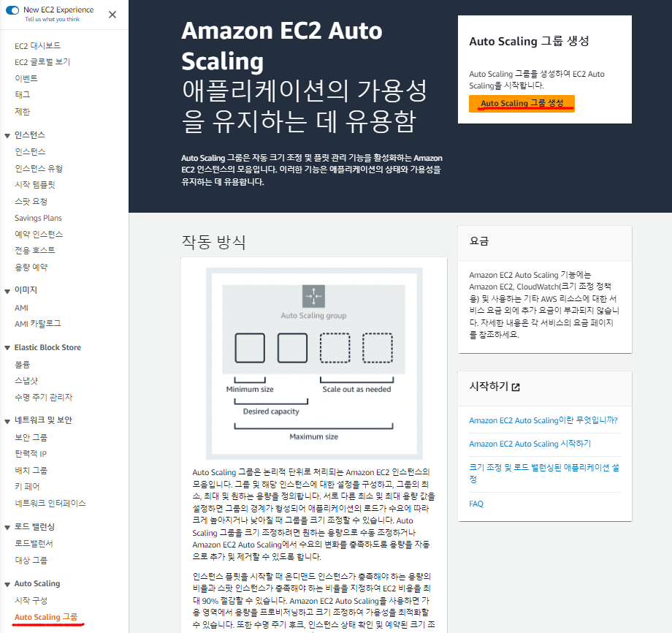Click the Auto Scaling group diagram icon

click(313, 296)
